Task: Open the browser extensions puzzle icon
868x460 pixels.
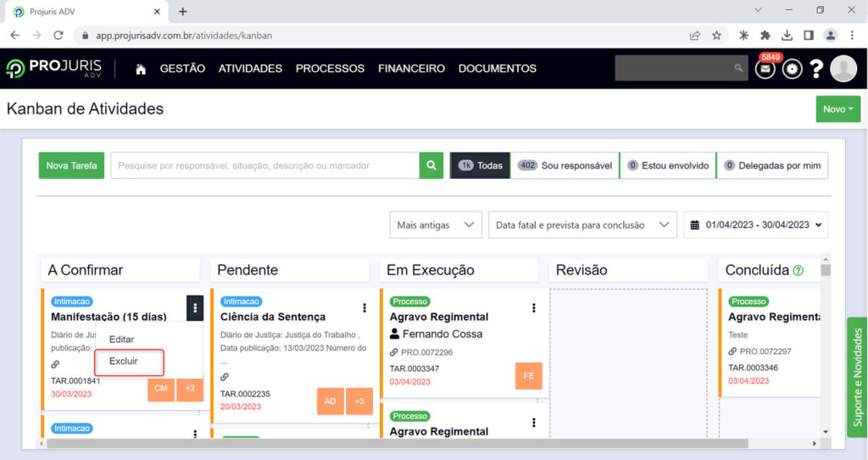Action: 765,35
